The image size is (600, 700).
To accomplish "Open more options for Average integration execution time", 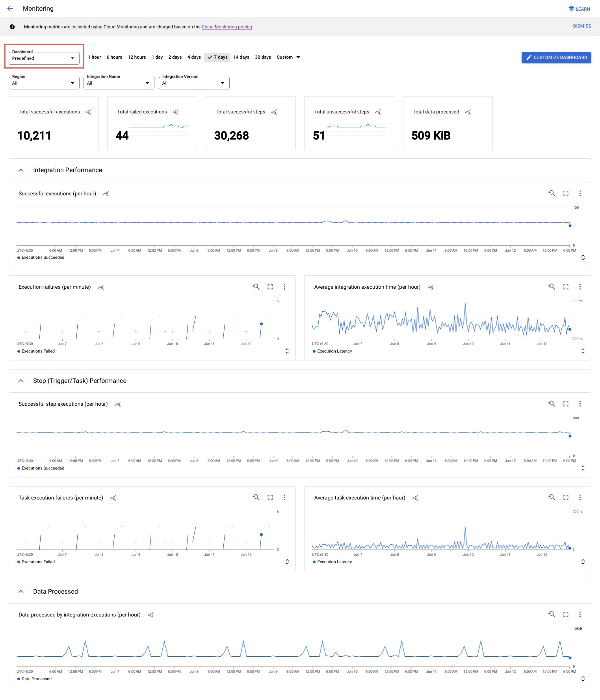I will [580, 287].
